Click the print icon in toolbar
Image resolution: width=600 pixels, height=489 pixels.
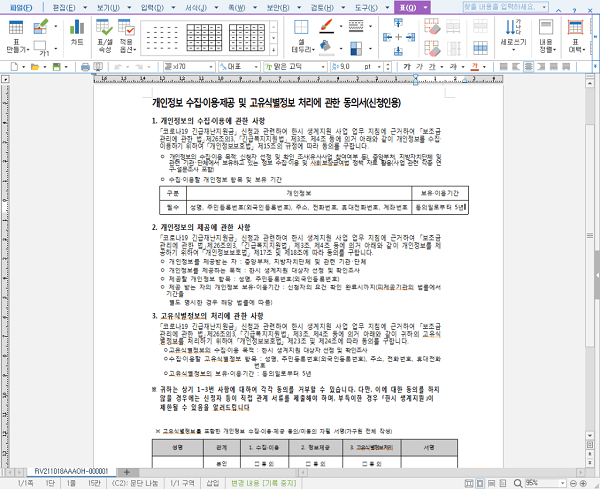pos(85,67)
